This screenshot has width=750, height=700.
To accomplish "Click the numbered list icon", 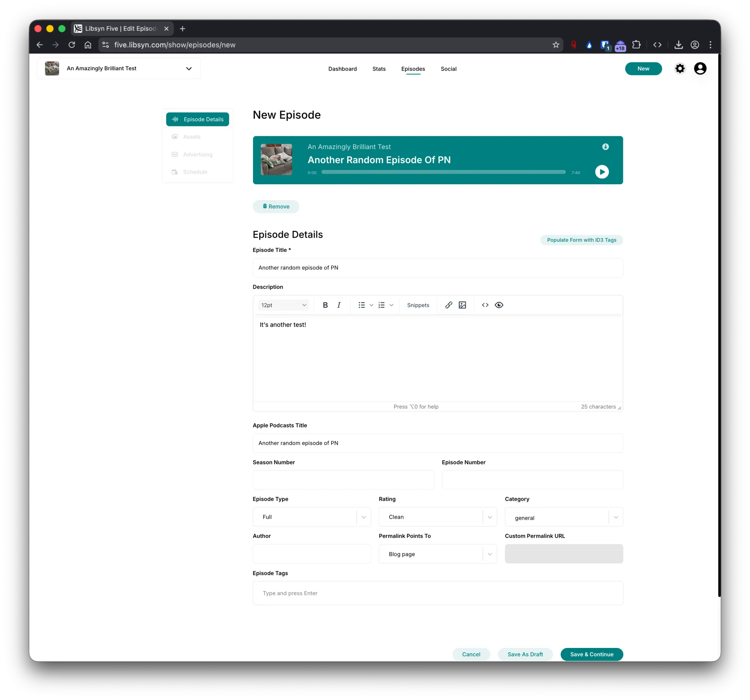I will pos(382,305).
